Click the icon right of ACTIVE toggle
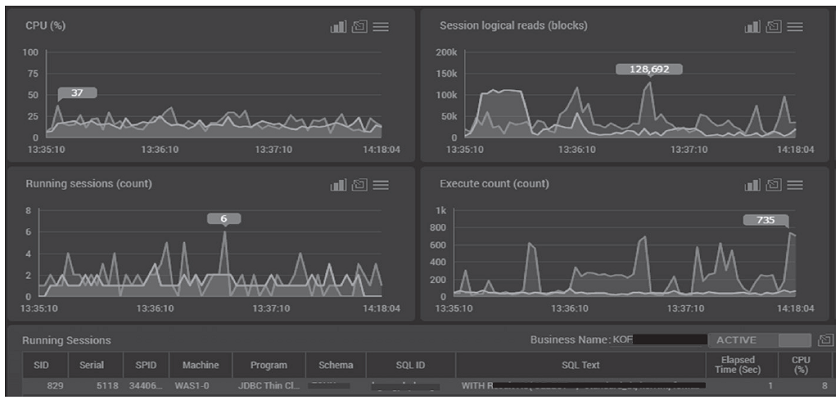The width and height of the screenshot is (840, 400). pyautogui.click(x=825, y=340)
